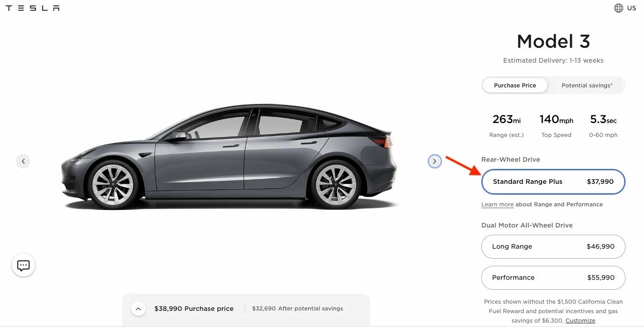Switch to Purchase Price view
Image resolution: width=644 pixels, height=328 pixels.
click(515, 85)
